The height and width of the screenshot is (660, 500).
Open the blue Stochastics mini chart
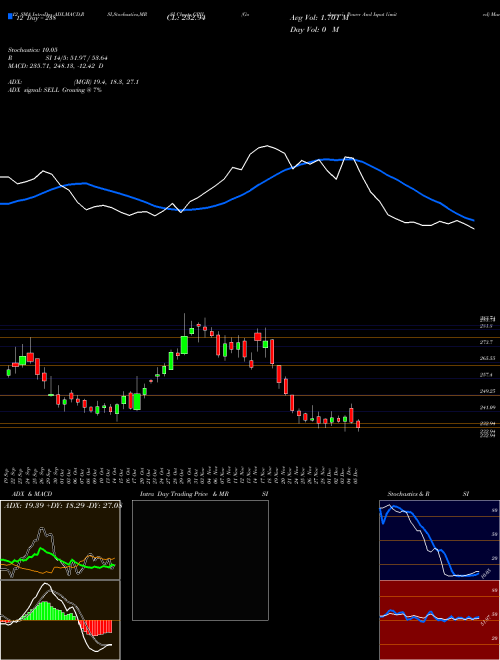(x=439, y=540)
